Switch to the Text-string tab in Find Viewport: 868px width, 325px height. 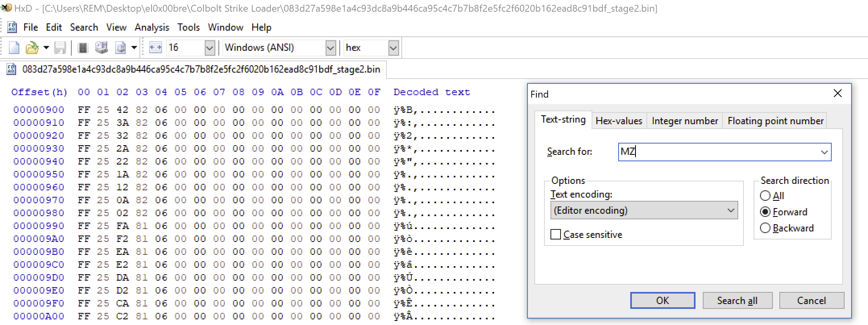pos(563,120)
